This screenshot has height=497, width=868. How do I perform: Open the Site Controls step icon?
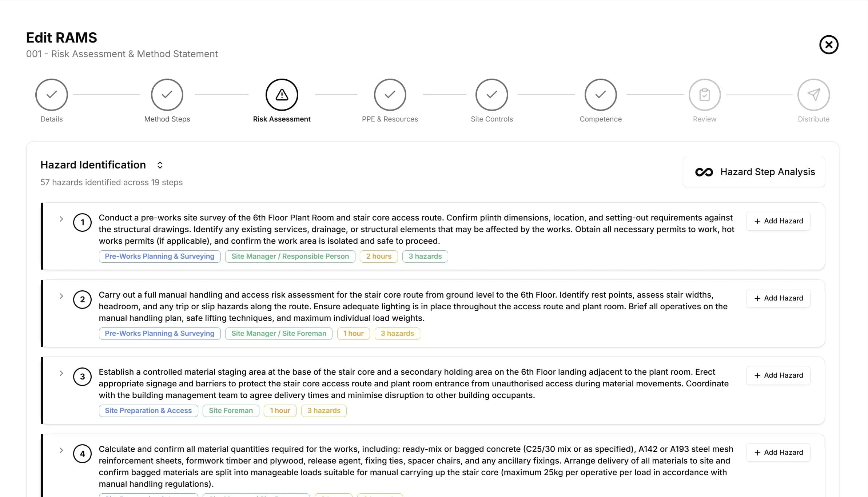[x=492, y=95]
